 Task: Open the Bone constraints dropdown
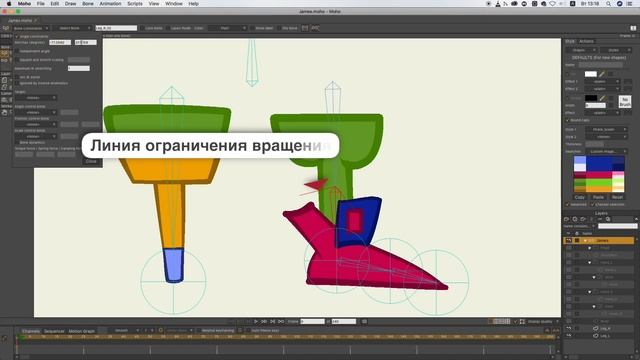[31, 28]
